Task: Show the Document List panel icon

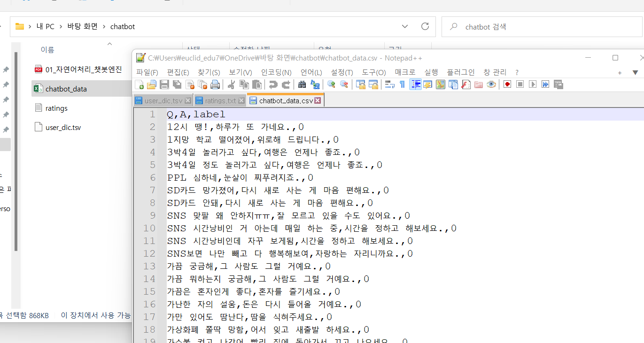Action: click(453, 84)
